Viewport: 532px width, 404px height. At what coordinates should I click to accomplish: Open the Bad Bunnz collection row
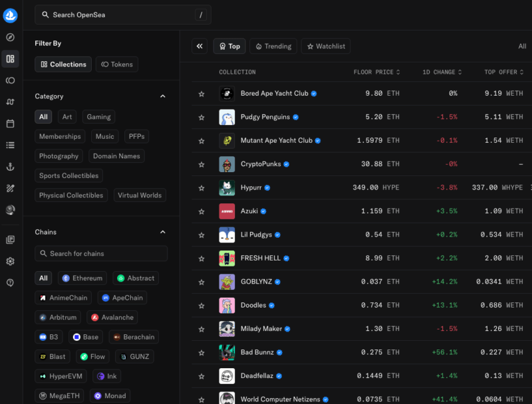click(x=362, y=352)
